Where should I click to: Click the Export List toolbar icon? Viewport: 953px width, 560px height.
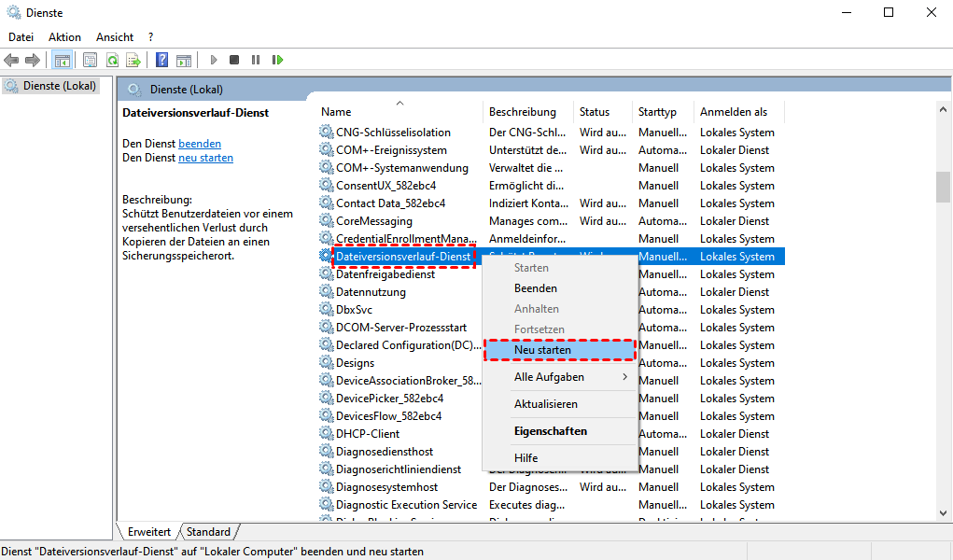(133, 60)
